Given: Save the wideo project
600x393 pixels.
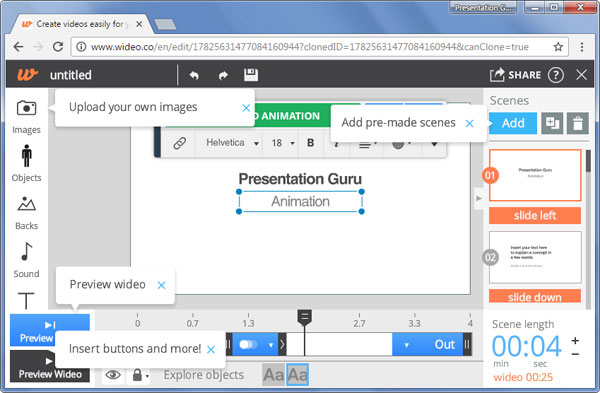Looking at the screenshot, I should 251,75.
